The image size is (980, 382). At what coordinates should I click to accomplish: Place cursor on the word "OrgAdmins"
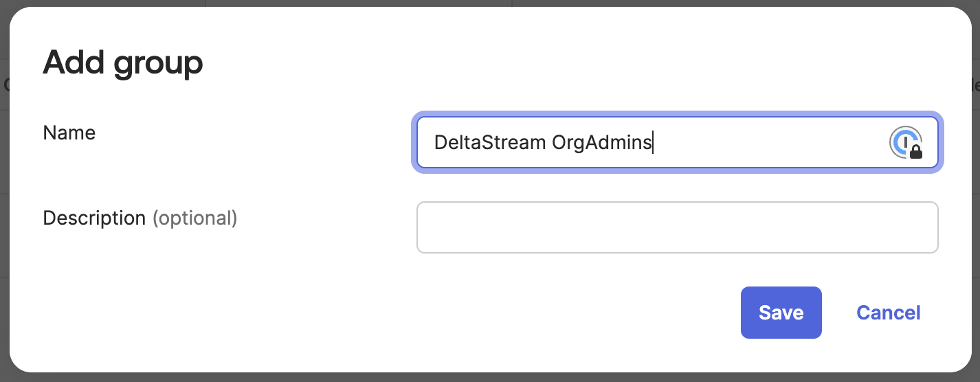[x=601, y=142]
